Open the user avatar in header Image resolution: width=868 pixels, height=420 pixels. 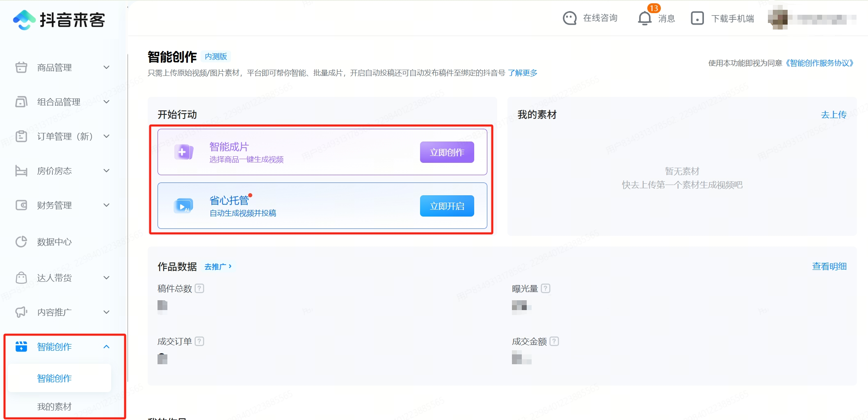point(778,18)
